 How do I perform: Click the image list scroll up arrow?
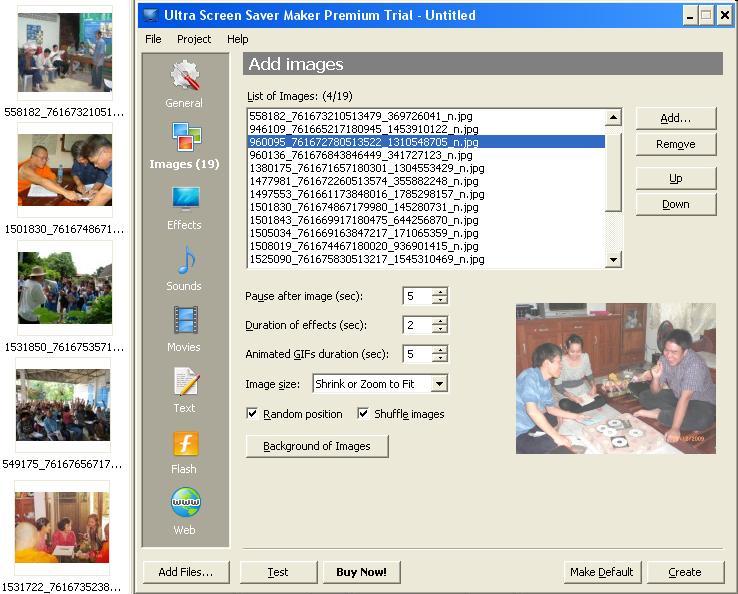click(x=613, y=117)
